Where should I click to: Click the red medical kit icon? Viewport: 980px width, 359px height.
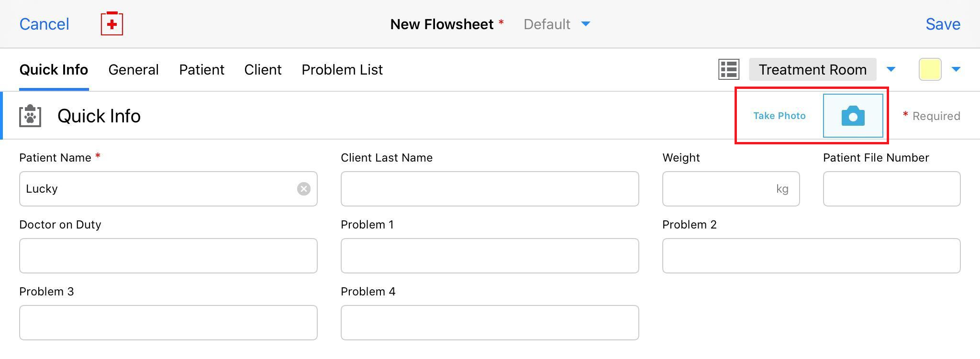click(x=111, y=24)
